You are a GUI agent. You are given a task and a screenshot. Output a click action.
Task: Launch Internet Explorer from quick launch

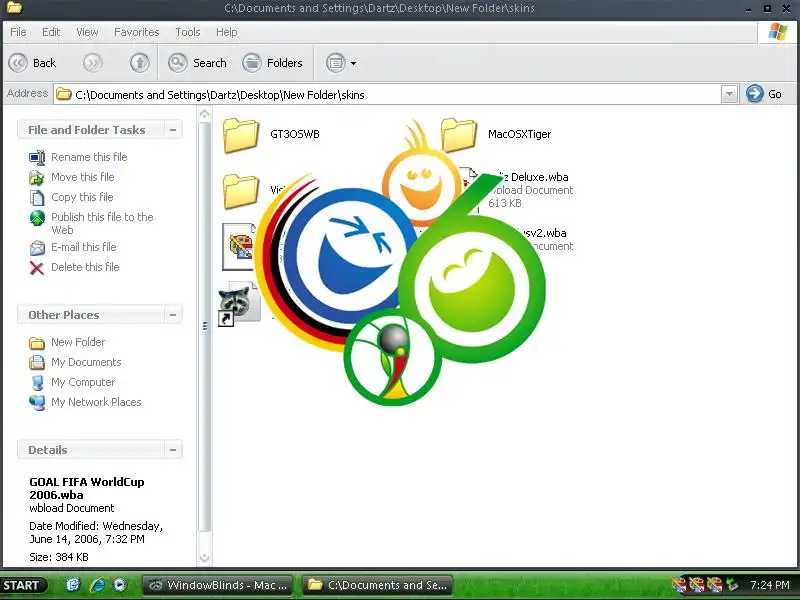(96, 585)
